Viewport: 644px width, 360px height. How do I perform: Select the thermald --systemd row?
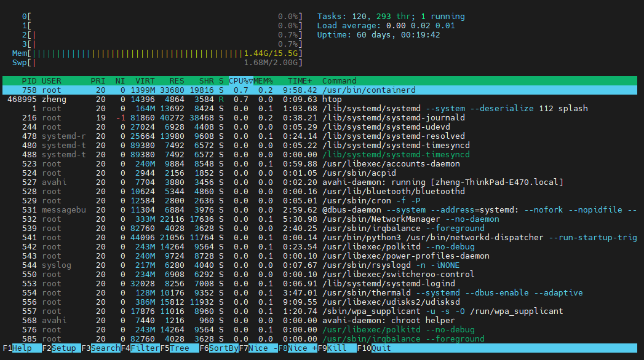[x=320, y=293]
